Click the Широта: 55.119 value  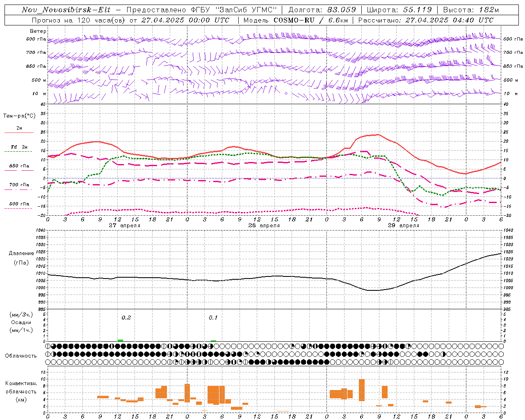399,10
